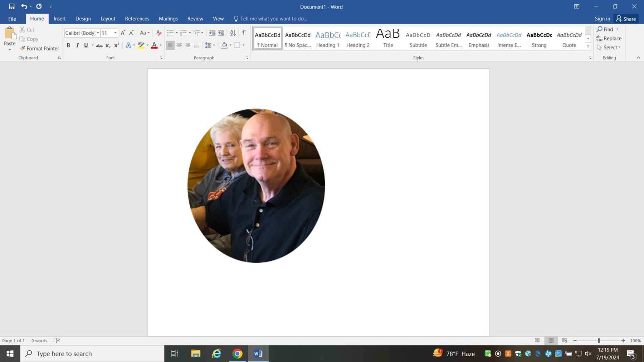Click the Replace button

point(609,38)
